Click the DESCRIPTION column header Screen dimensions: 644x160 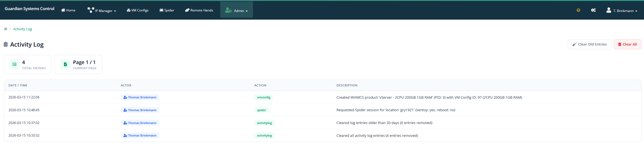(x=347, y=85)
